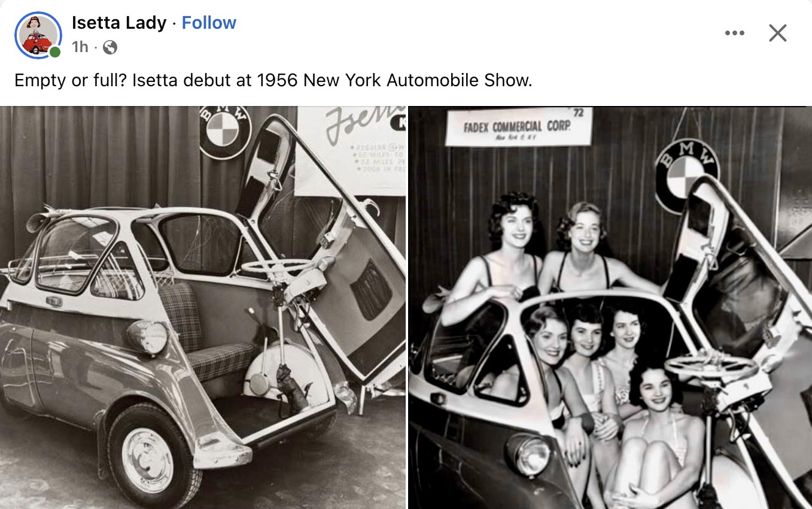Click the 1h post timestamp

tap(80, 47)
